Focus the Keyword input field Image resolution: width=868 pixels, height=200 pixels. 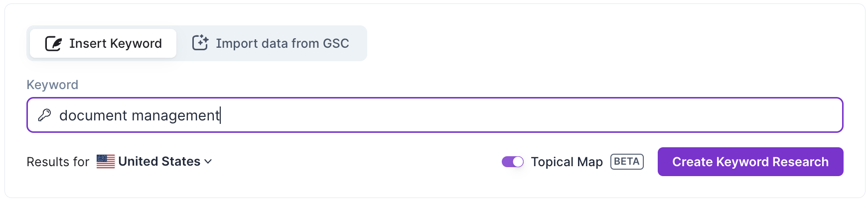(498, 115)
